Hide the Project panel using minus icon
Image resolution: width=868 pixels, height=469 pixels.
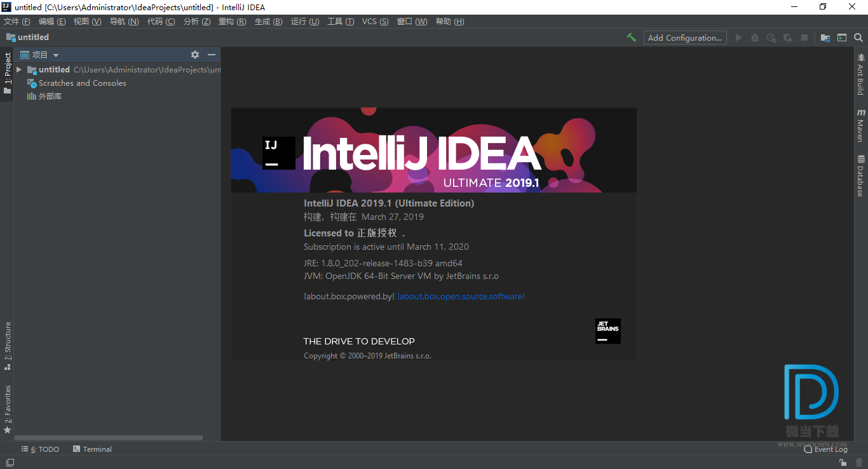[x=212, y=55]
